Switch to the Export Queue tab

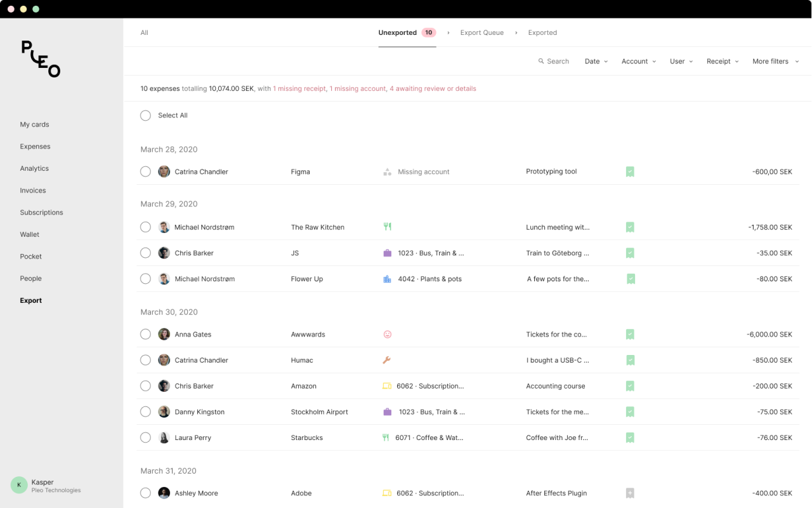481,32
